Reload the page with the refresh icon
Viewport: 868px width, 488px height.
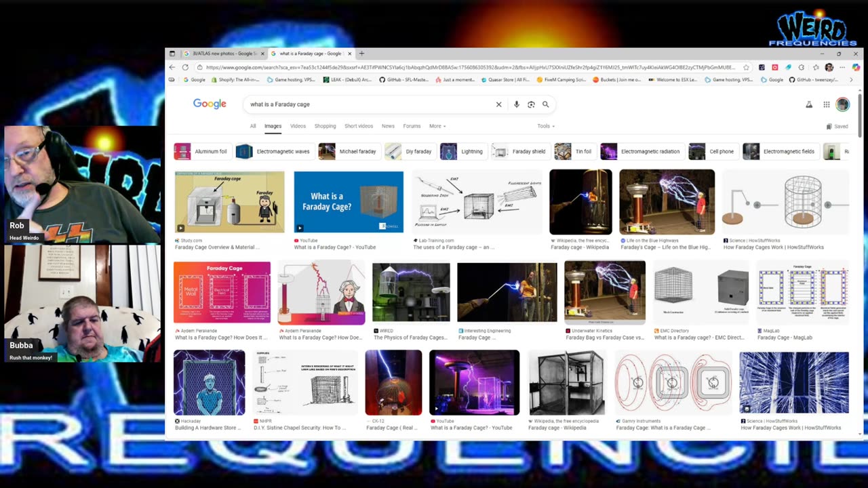coord(185,67)
